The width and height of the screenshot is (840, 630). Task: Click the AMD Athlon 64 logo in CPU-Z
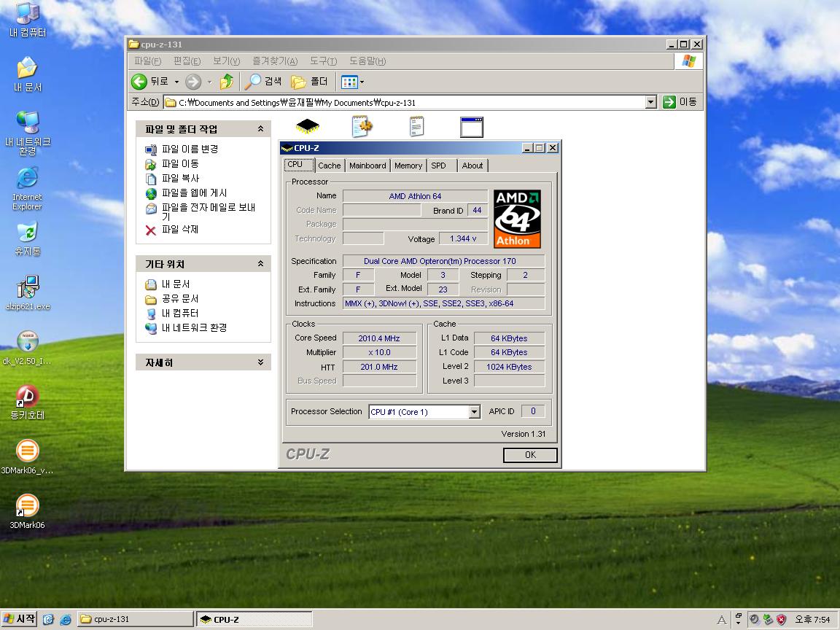(517, 219)
